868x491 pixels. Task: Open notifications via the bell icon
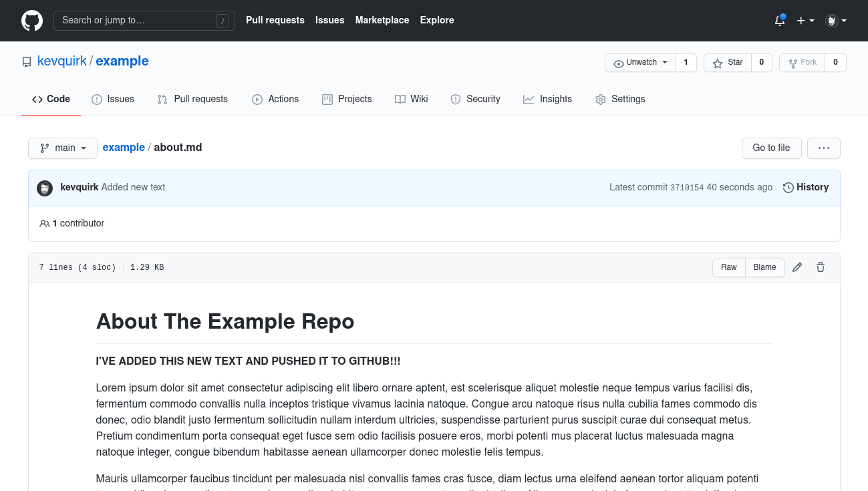click(x=779, y=21)
